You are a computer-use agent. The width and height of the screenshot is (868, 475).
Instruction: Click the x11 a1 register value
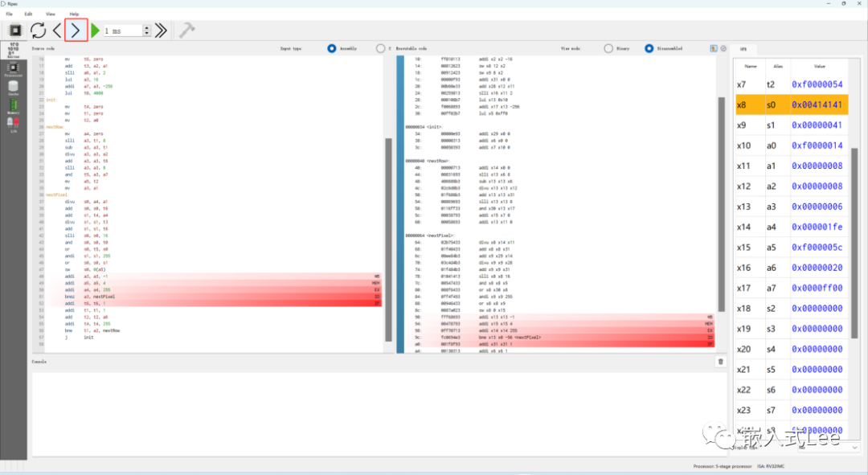(817, 166)
